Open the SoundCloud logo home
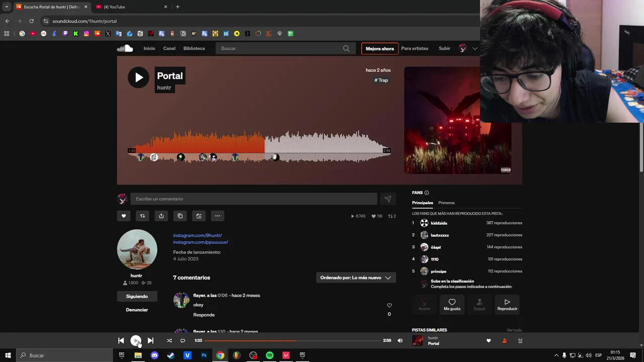This screenshot has height=362, width=644. (x=125, y=48)
